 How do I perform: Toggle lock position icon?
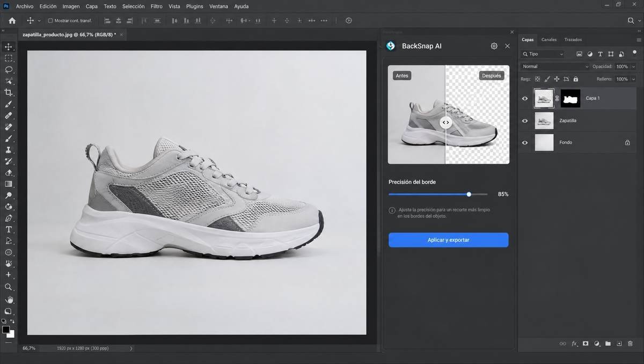point(557,79)
